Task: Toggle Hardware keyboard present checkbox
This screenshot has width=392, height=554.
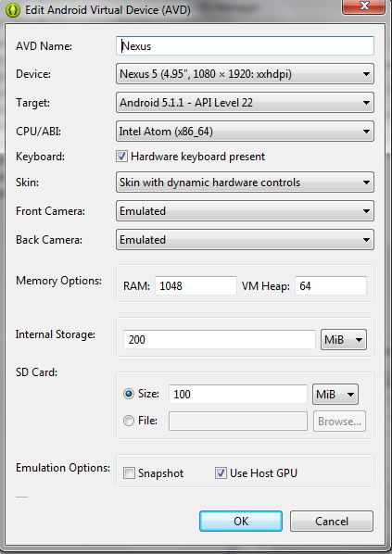Action: click(x=121, y=157)
